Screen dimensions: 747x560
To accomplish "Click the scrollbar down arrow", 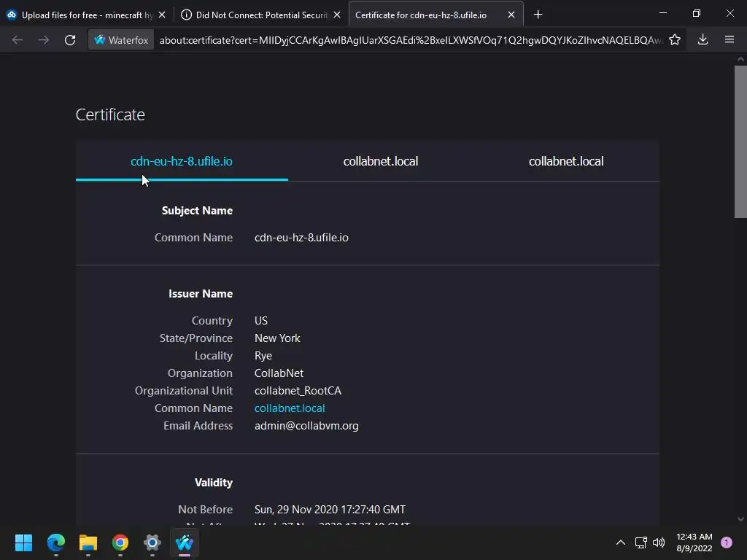I will (740, 519).
